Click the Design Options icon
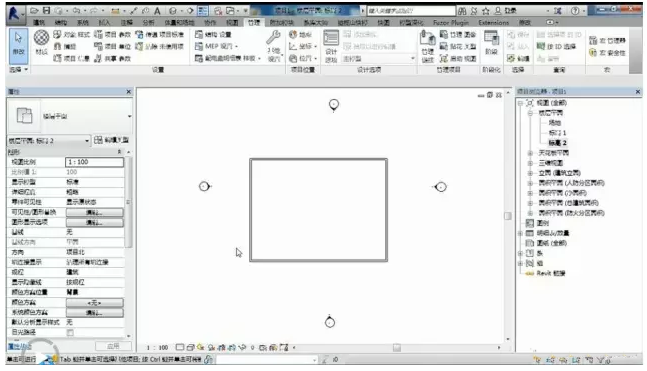 (331, 46)
